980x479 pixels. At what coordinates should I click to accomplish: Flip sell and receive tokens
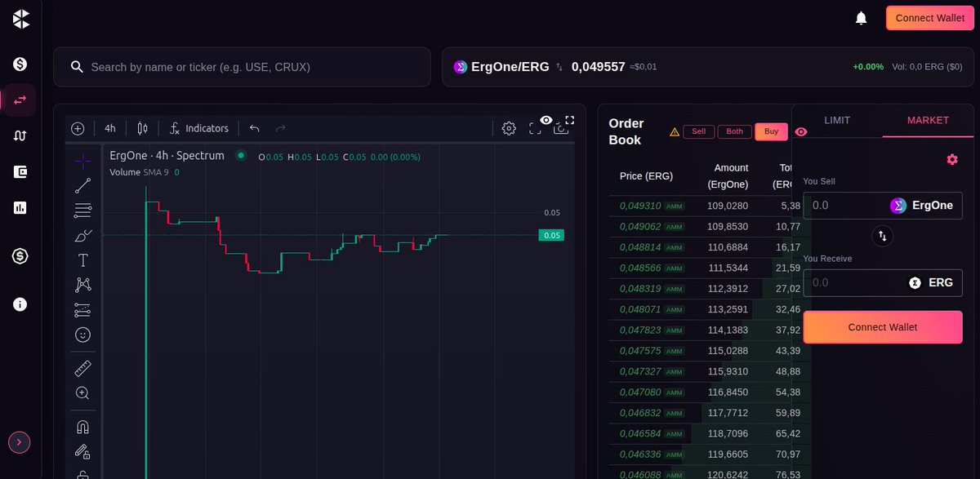tap(883, 237)
